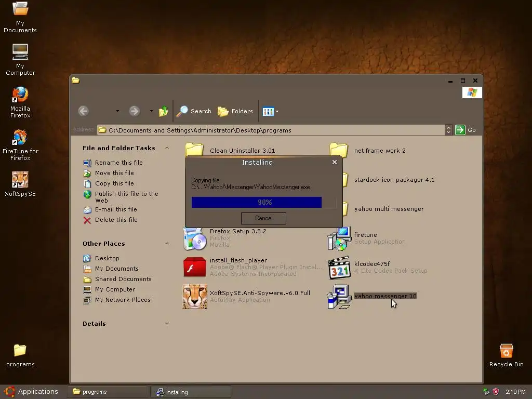Click the Back navigation arrow
This screenshot has width=532, height=399.
tap(84, 111)
